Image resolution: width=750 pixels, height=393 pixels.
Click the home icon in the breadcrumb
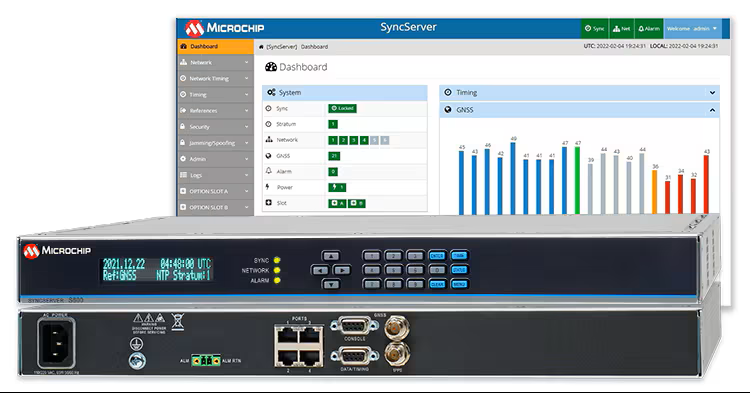click(261, 47)
